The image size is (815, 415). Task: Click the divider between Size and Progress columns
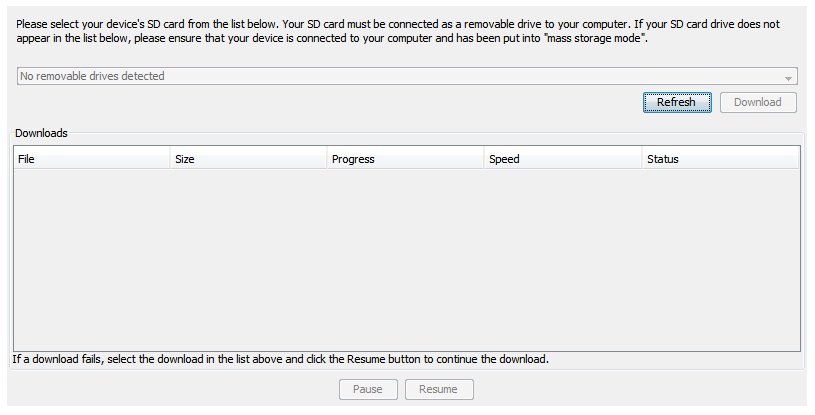(x=327, y=159)
